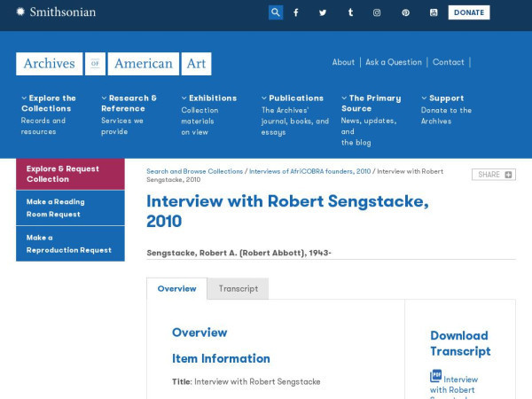
Task: Click the DONATE button
Action: (x=469, y=12)
